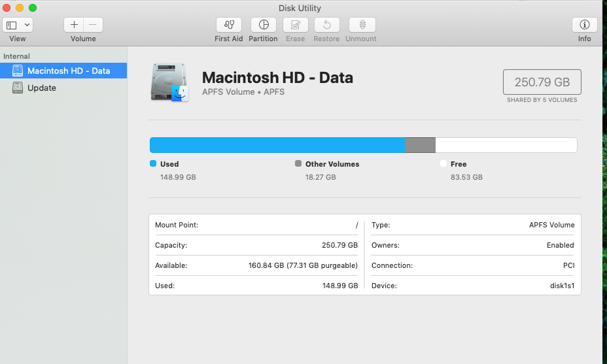Viewport: 607px width, 364px height.
Task: Click the 250.79 GB capacity box
Action: click(542, 82)
